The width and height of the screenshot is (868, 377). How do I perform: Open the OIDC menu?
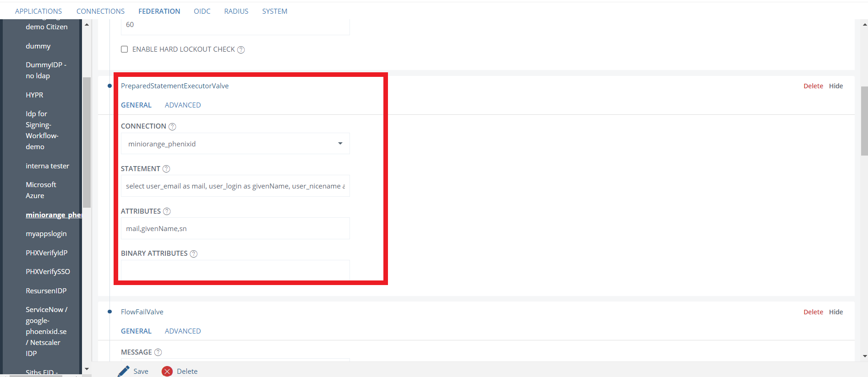(x=202, y=11)
